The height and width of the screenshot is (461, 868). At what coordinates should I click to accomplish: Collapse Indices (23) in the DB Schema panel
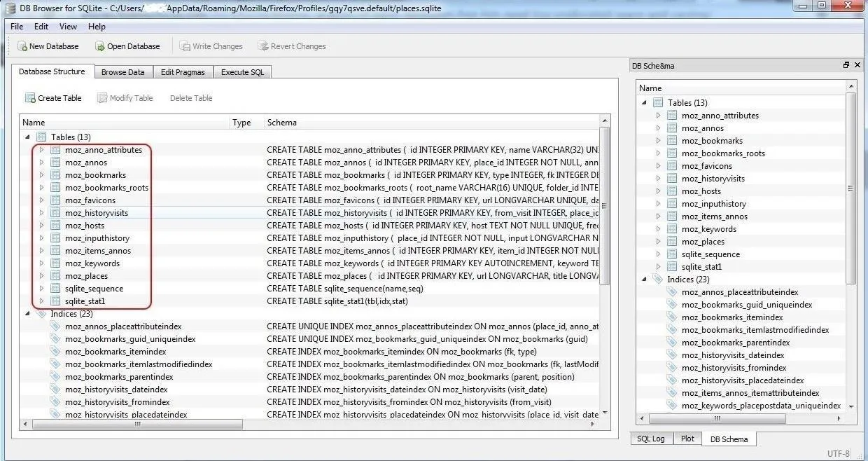pos(644,280)
